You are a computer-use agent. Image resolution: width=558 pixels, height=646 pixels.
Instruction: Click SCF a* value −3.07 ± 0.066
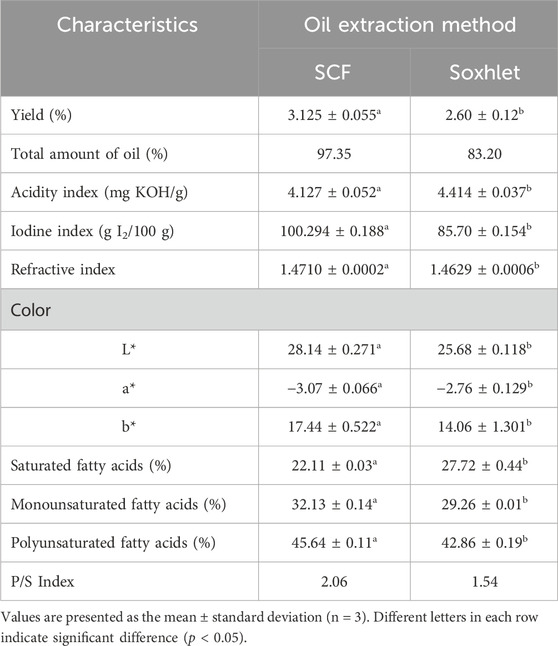(x=334, y=388)
